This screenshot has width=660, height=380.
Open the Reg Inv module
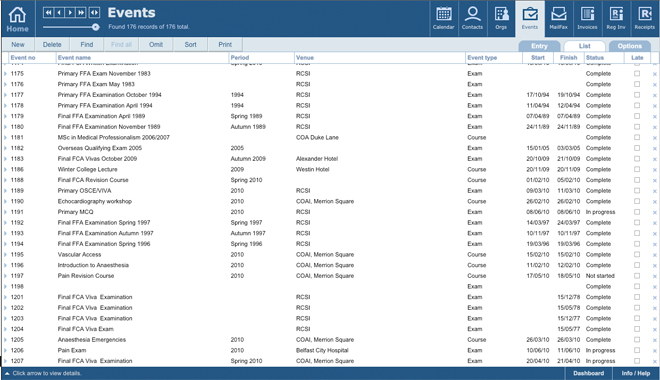click(x=616, y=19)
